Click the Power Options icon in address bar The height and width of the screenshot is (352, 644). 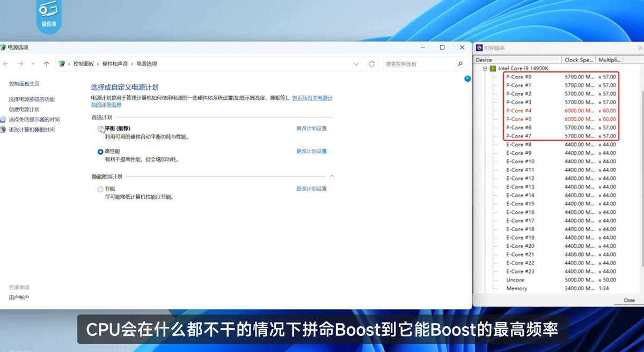62,64
